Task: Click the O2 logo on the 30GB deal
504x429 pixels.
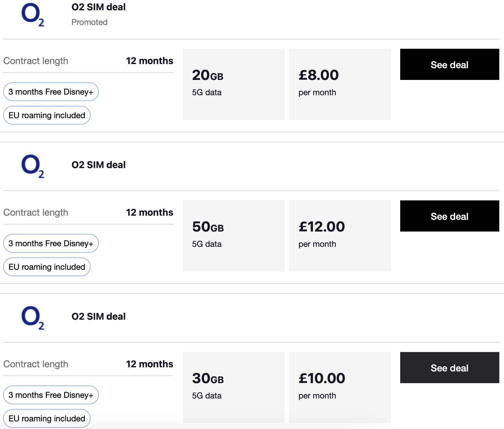Action: [x=32, y=318]
